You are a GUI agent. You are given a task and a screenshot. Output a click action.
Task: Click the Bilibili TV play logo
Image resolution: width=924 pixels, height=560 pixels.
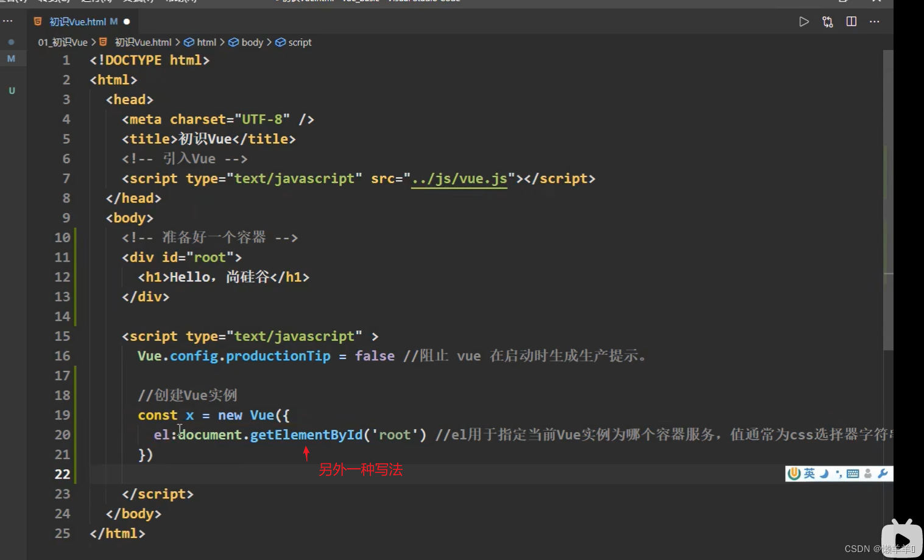[x=901, y=539]
